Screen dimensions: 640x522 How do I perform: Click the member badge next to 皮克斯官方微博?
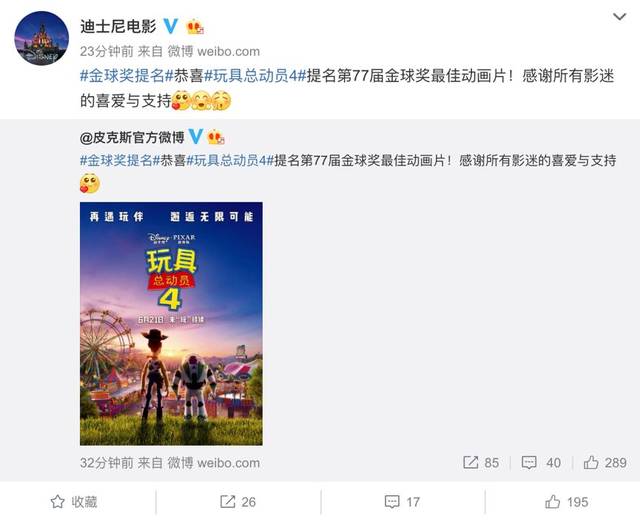coord(216,137)
